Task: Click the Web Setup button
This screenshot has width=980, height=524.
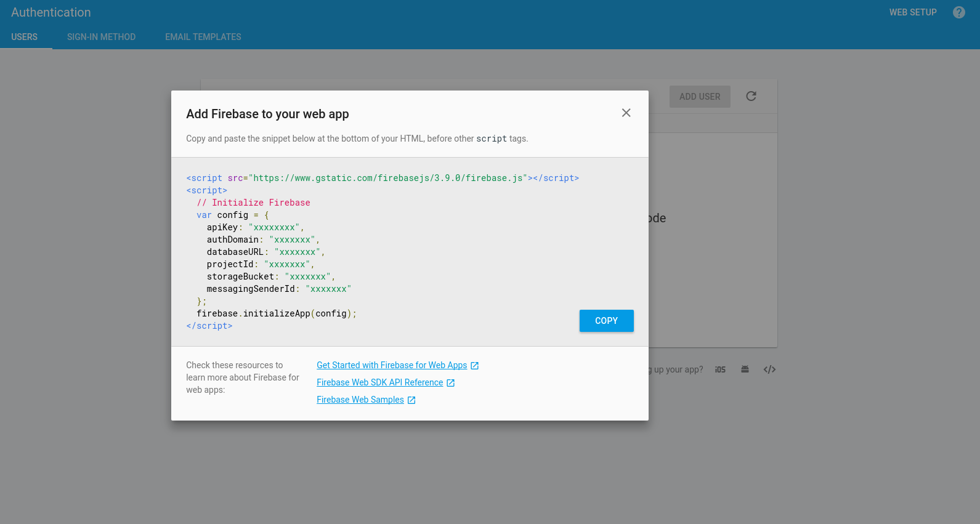Action: coord(913,12)
